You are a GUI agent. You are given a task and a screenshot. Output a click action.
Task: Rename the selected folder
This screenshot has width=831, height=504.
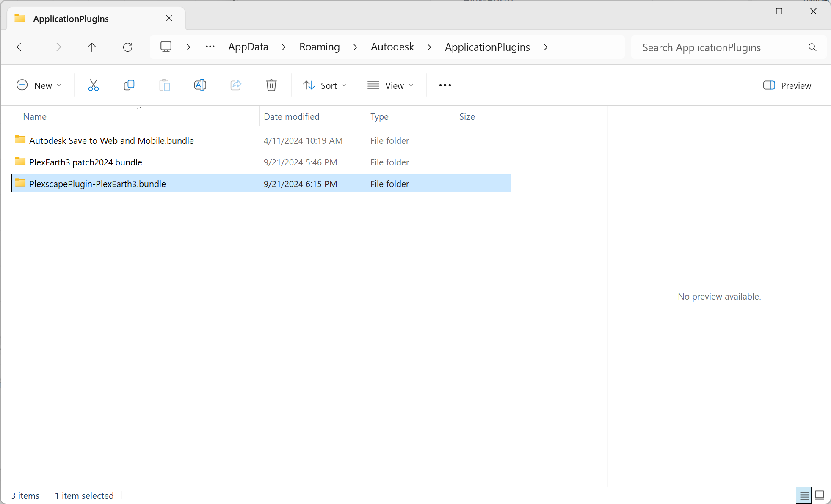(200, 85)
